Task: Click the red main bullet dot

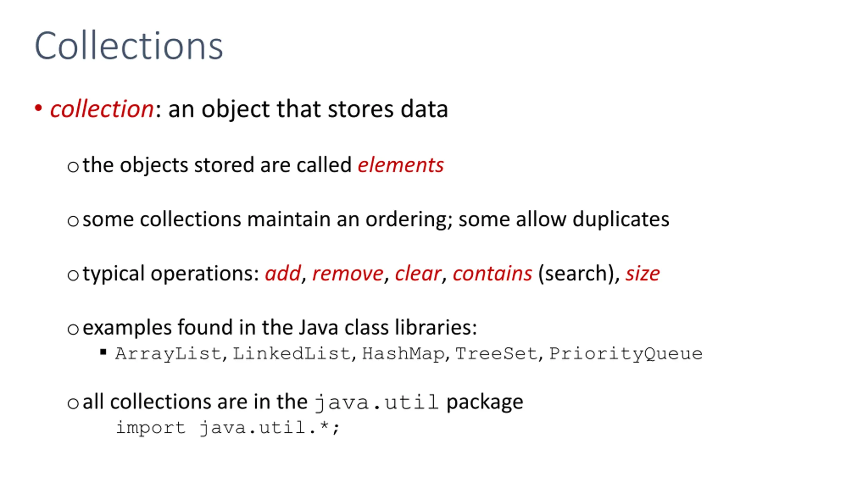Action: [38, 108]
